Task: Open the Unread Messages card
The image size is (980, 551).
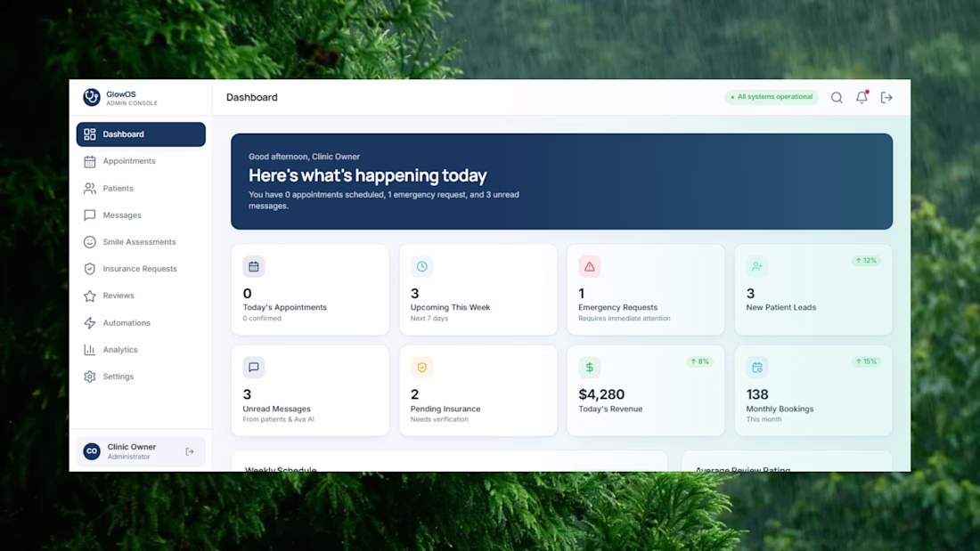Action: [310, 391]
